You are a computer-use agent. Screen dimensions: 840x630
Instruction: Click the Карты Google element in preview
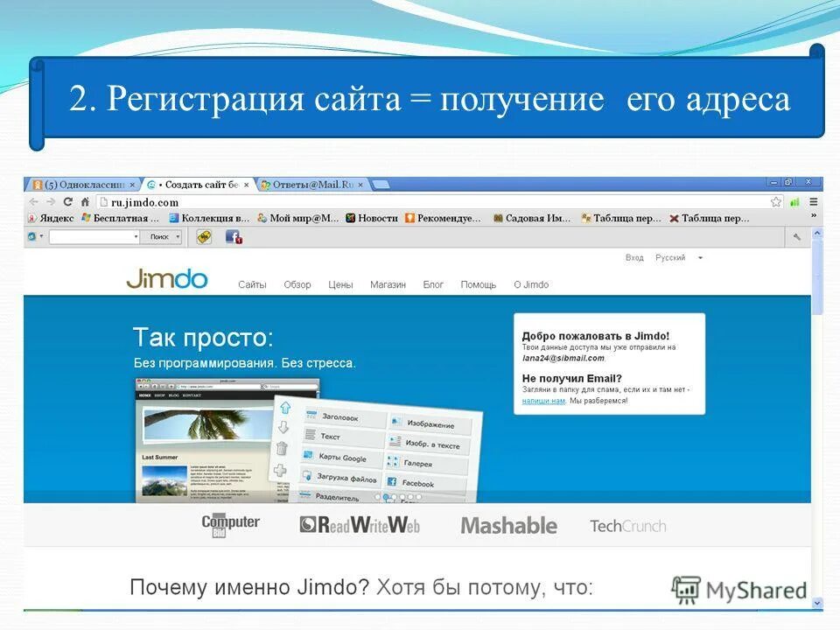(342, 458)
